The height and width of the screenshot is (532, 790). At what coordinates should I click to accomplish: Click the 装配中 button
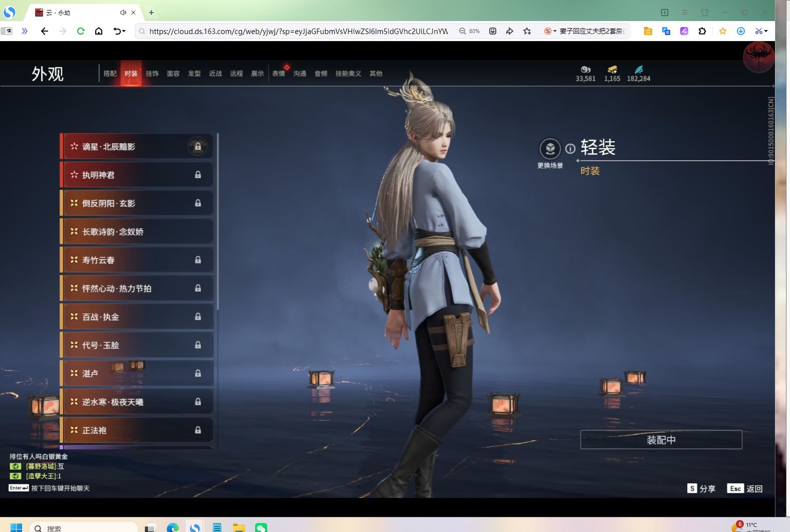[x=661, y=440]
